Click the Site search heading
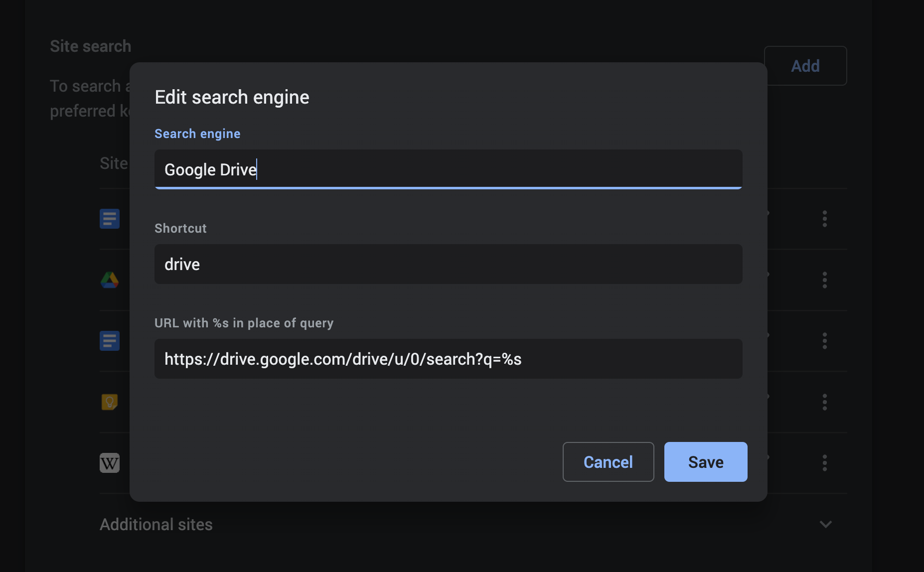 point(90,46)
